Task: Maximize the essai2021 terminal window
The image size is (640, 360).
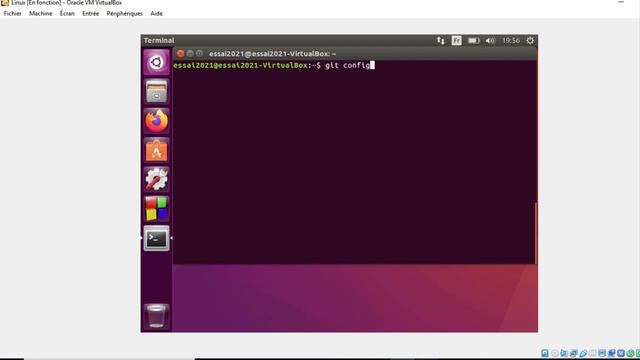Action: pos(199,53)
